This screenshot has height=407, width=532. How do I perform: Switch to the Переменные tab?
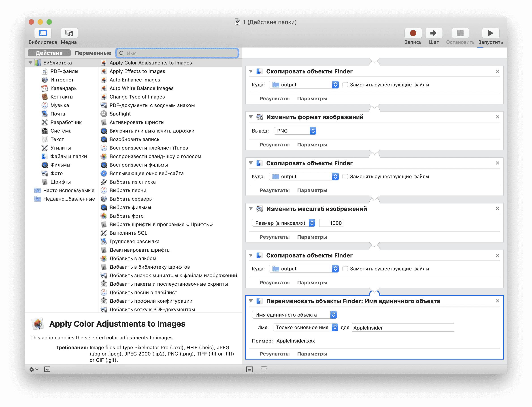tap(93, 53)
